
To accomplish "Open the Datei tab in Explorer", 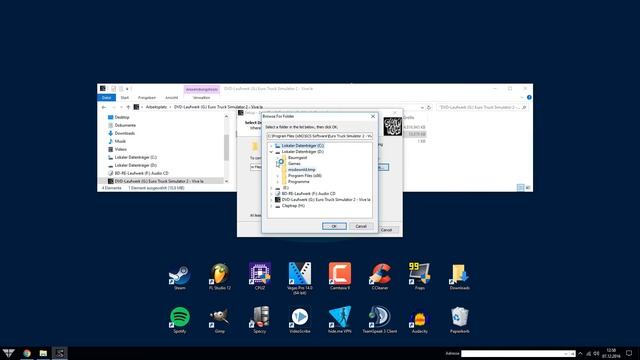I will pyautogui.click(x=107, y=98).
